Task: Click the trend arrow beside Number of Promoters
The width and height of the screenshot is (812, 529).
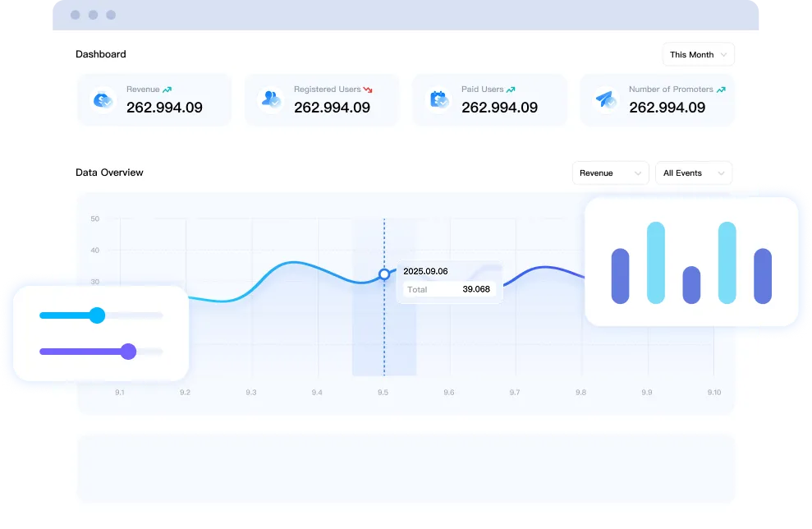Action: point(721,90)
